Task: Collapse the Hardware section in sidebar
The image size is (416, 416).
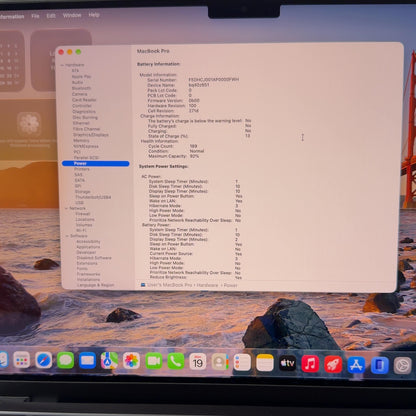Action: click(x=62, y=65)
